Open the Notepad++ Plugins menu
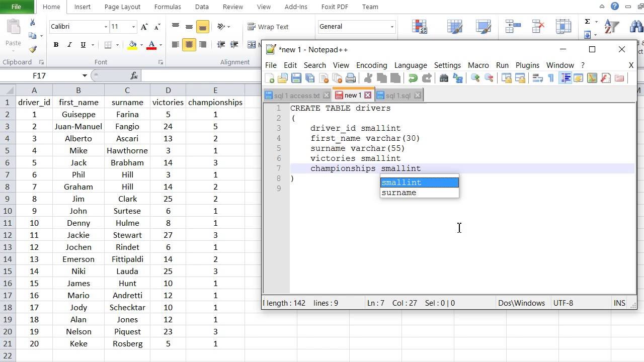This screenshot has height=362, width=644. click(x=527, y=65)
